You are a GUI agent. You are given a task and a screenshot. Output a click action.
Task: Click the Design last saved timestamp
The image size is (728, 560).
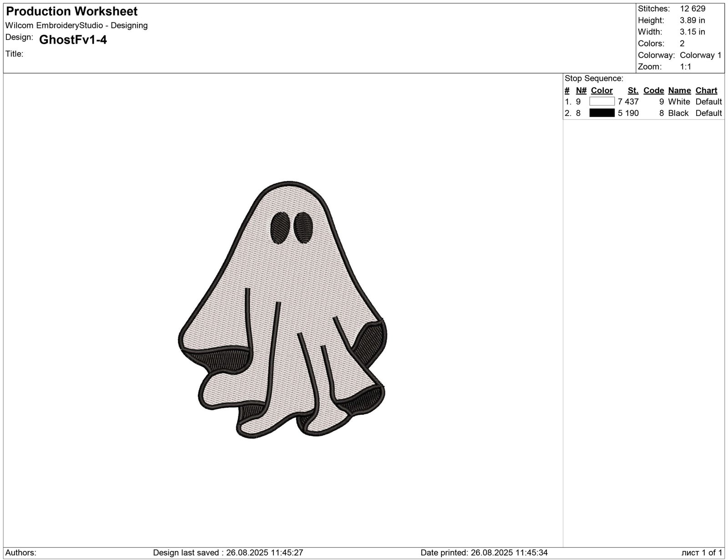pos(228,553)
